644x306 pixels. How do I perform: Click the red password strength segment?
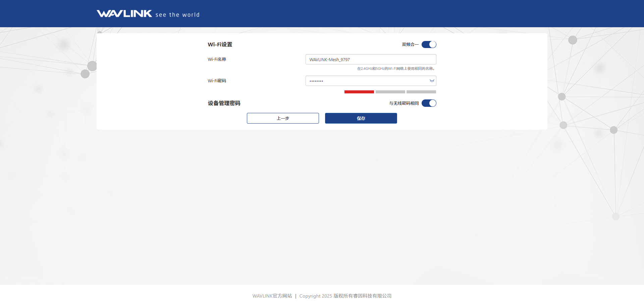pos(359,92)
